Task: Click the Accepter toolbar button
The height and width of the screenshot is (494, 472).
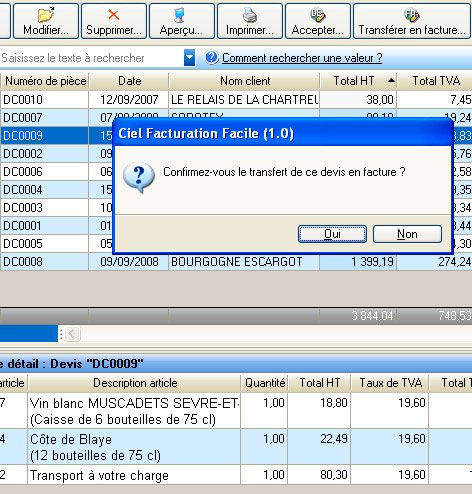Action: [x=318, y=21]
